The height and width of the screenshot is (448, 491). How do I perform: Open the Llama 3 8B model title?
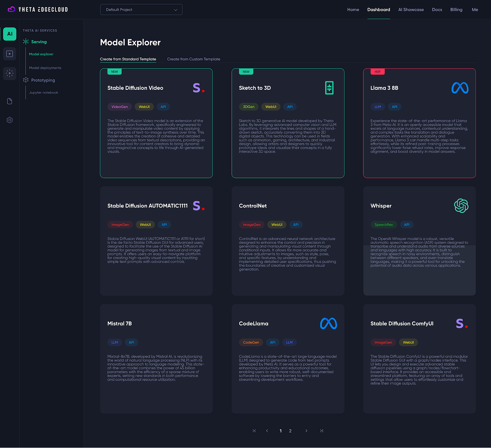pyautogui.click(x=384, y=88)
